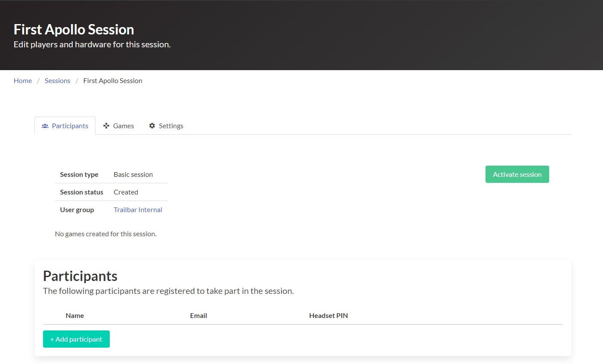603x364 pixels.
Task: Click the 'Edit players and hardware' subtitle
Action: [x=92, y=45]
